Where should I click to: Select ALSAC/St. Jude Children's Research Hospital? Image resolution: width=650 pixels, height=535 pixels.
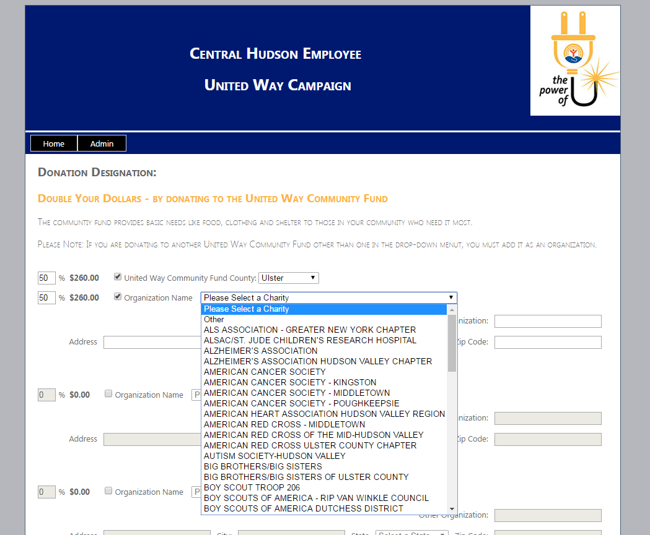tap(324, 341)
